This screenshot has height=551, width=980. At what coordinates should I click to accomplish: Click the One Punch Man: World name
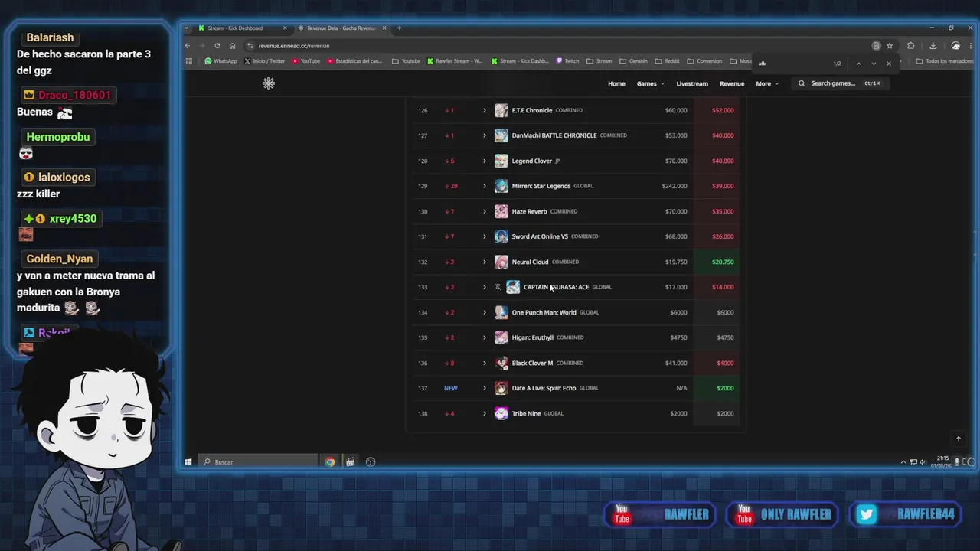point(544,312)
